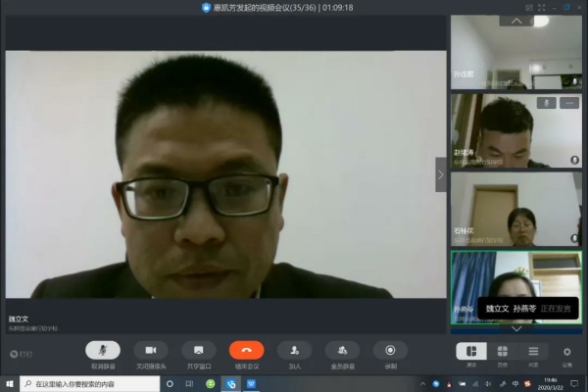Switch to list layout view

tap(533, 352)
